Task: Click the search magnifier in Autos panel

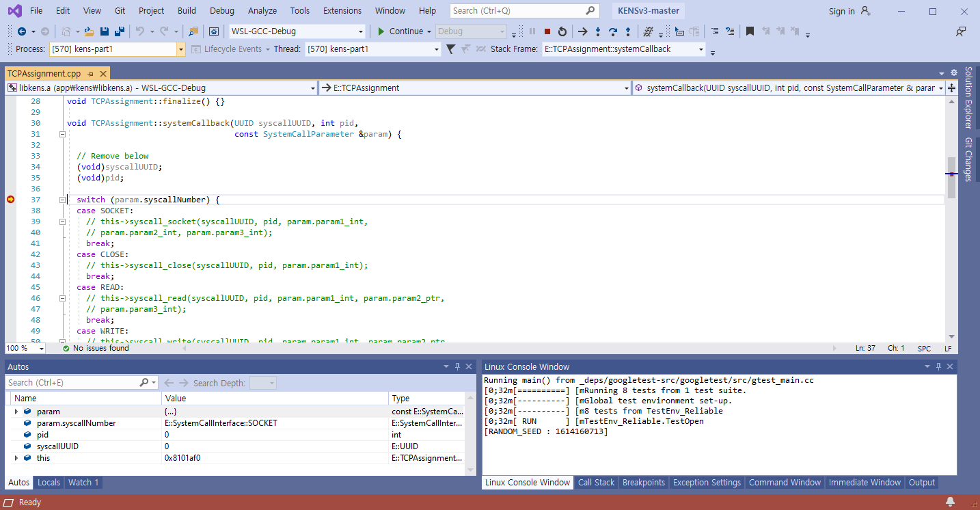Action: coord(144,383)
